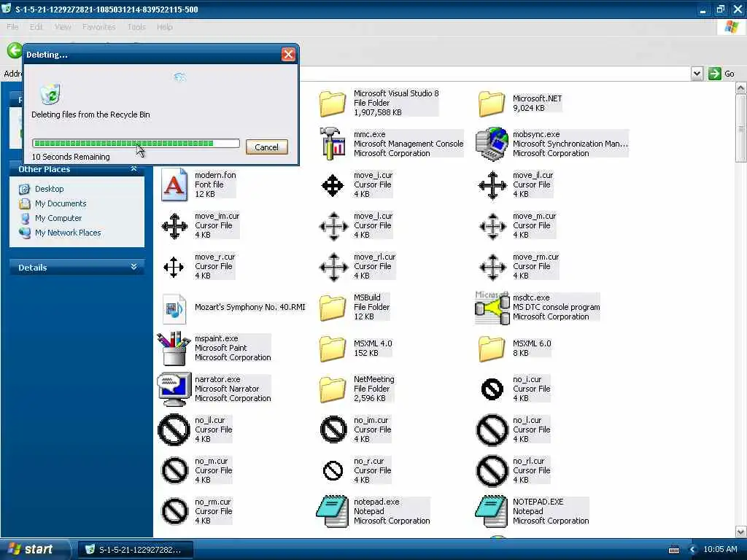
Task: Select the no_rm.cur cursor icon
Action: pyautogui.click(x=175, y=511)
